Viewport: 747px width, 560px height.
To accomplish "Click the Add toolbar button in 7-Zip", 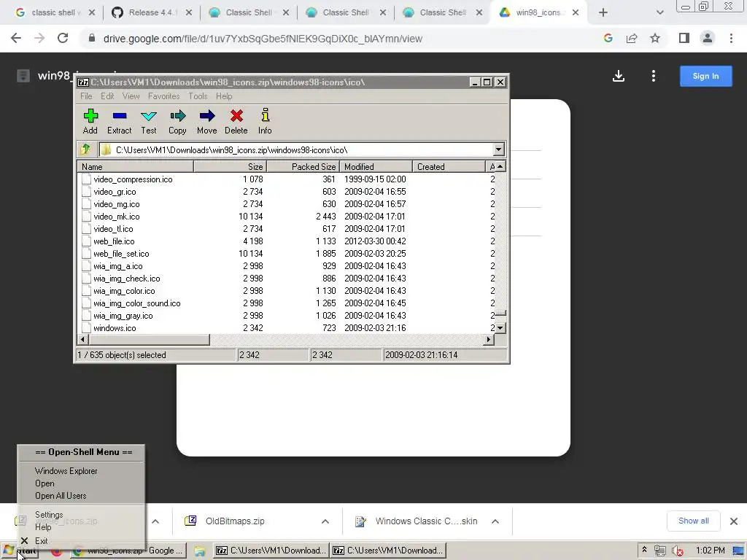I will click(x=90, y=122).
